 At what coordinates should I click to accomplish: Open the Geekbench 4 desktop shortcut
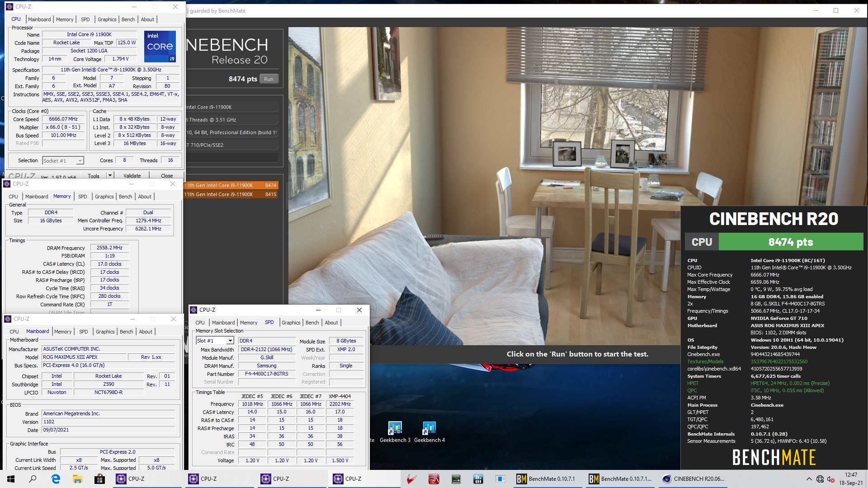tap(429, 432)
